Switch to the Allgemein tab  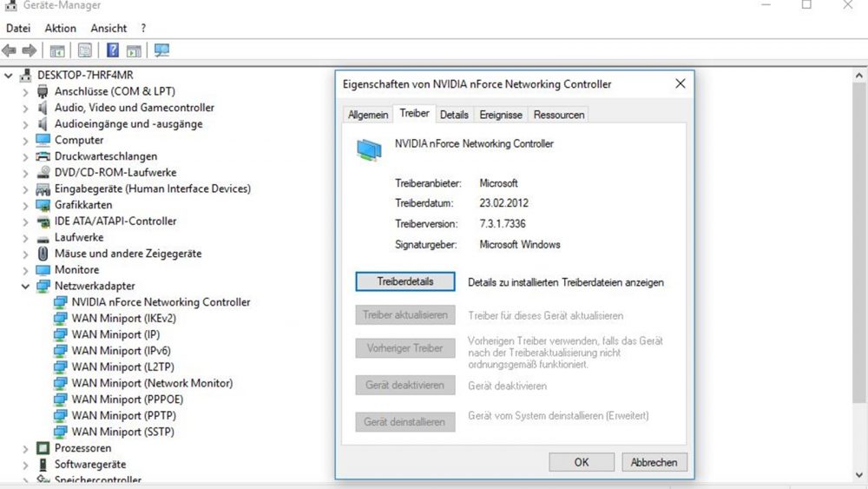[367, 115]
